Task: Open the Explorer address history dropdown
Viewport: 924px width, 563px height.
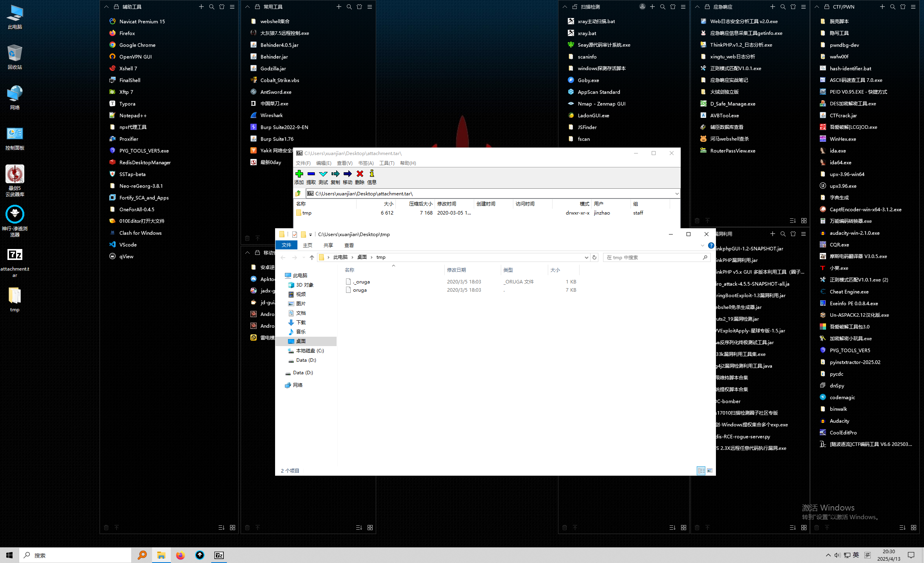Action: 586,257
